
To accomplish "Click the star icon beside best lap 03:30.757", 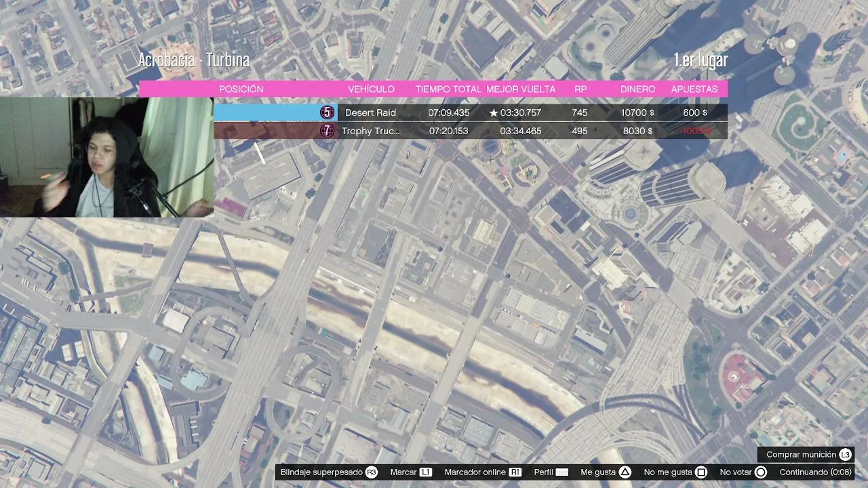I will [494, 113].
